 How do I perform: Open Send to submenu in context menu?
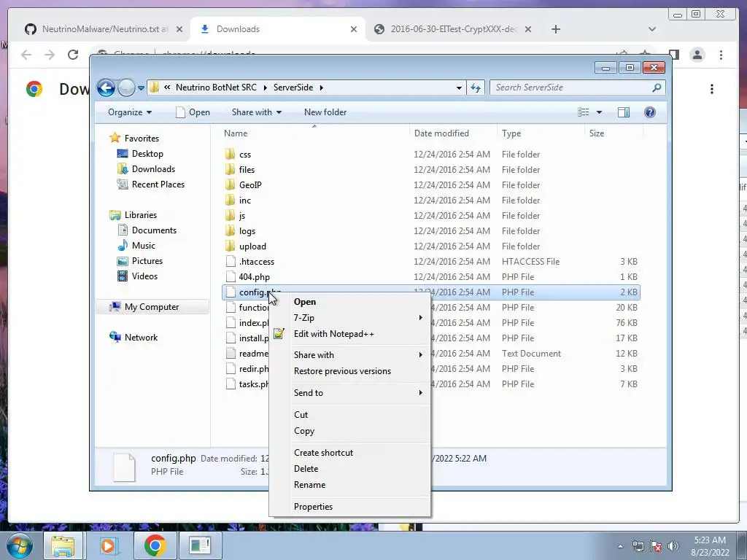tap(349, 393)
